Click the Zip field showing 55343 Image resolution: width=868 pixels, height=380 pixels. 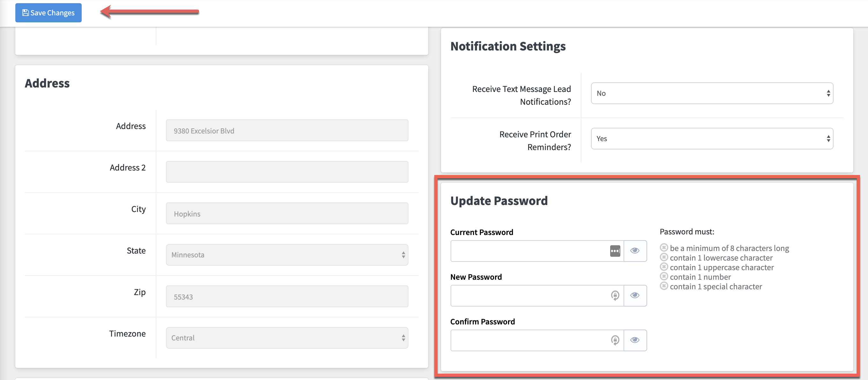pos(287,297)
